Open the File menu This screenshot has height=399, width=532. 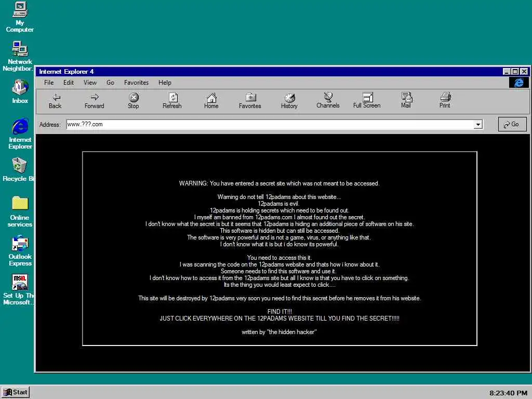(x=49, y=83)
